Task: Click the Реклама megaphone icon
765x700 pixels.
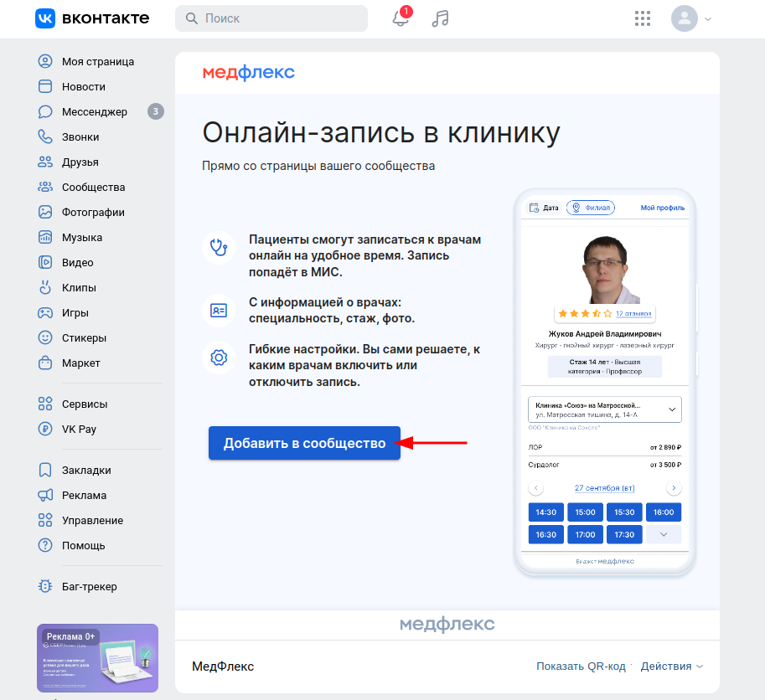Action: point(45,495)
